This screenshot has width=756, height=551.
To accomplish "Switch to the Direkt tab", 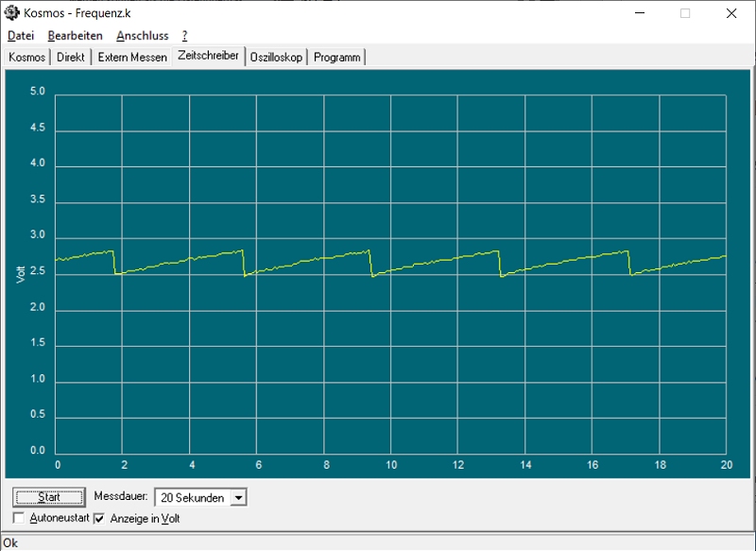I will click(x=71, y=58).
